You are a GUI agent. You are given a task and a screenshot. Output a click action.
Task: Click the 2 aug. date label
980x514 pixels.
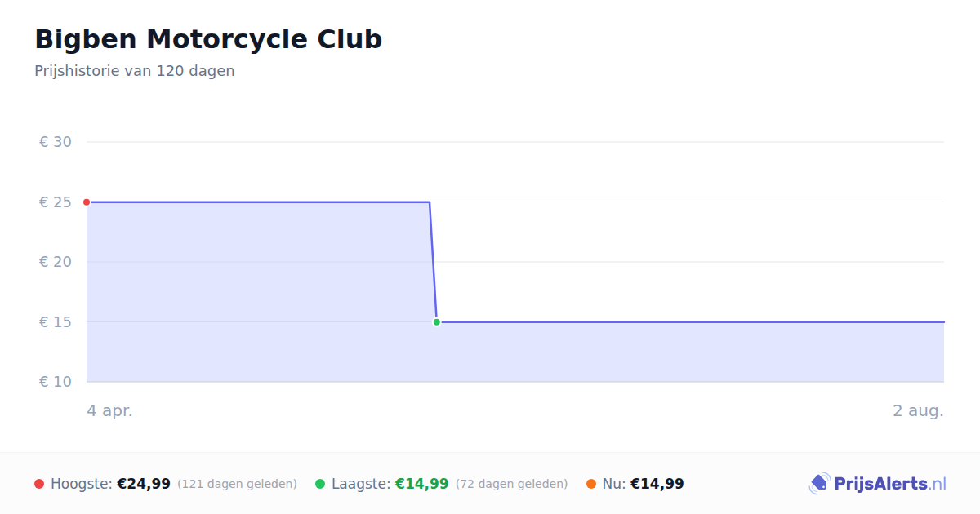click(918, 411)
